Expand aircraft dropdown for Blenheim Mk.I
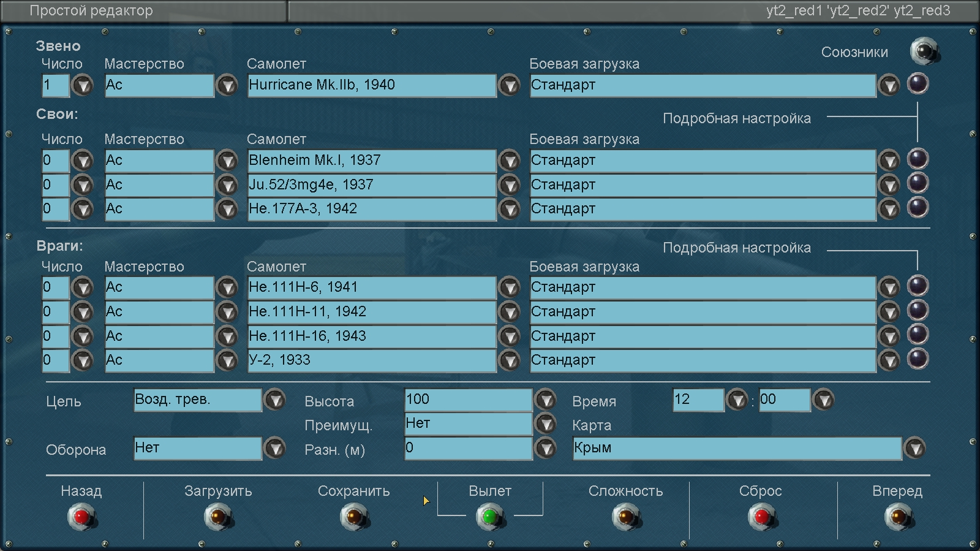This screenshot has width=980, height=551. 509,161
